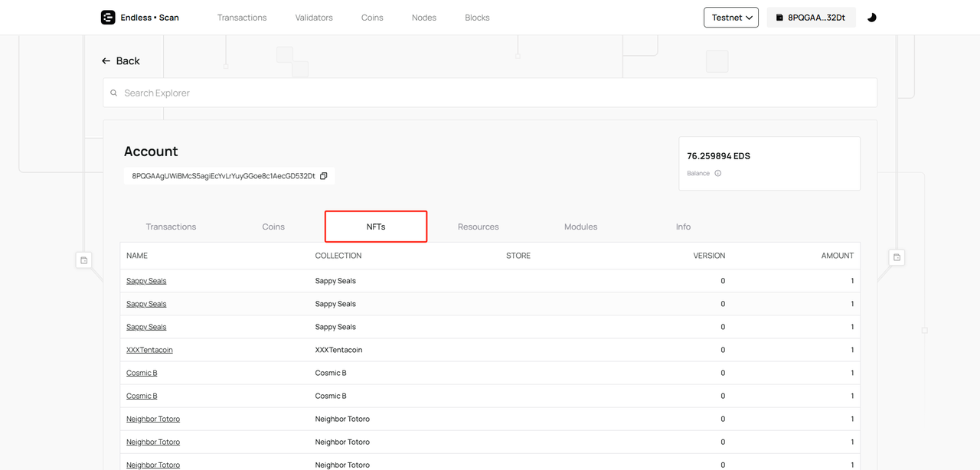Toggle dark mode with the moon icon

(871, 18)
